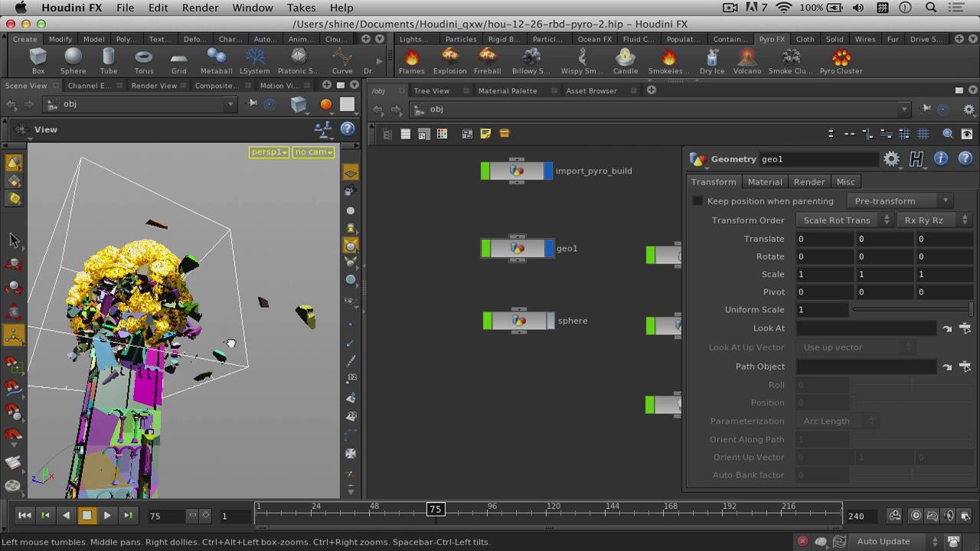The image size is (980, 551).
Task: Open the Render menu
Action: (200, 8)
